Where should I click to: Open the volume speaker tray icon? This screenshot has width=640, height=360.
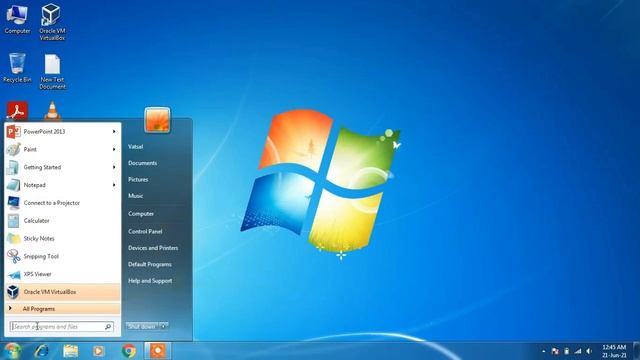[589, 351]
